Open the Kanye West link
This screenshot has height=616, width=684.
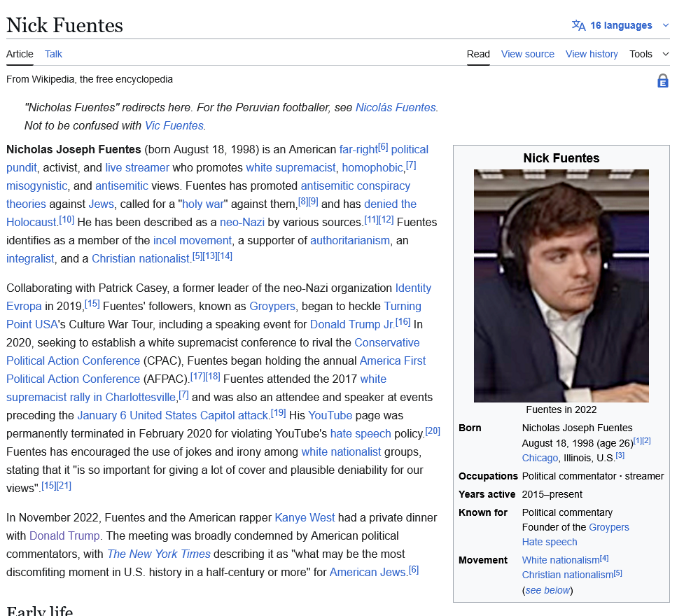(305, 518)
